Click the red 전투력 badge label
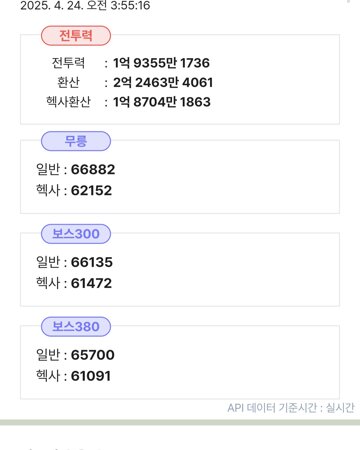360x450 pixels. tap(76, 35)
